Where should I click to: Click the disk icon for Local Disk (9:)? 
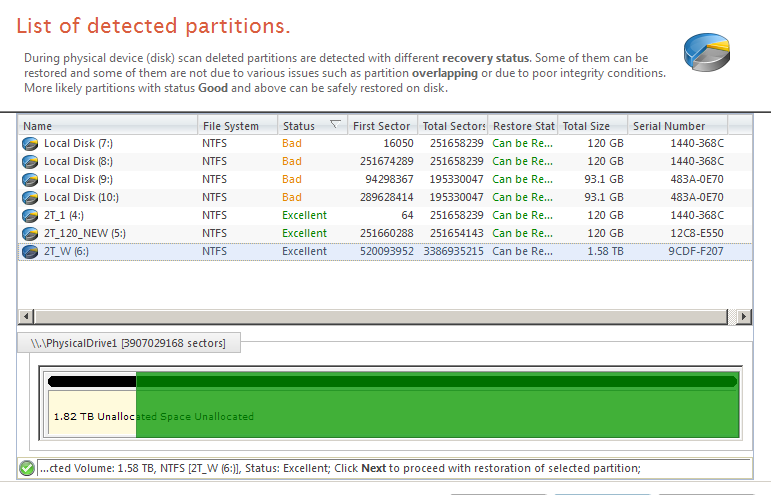click(30, 180)
